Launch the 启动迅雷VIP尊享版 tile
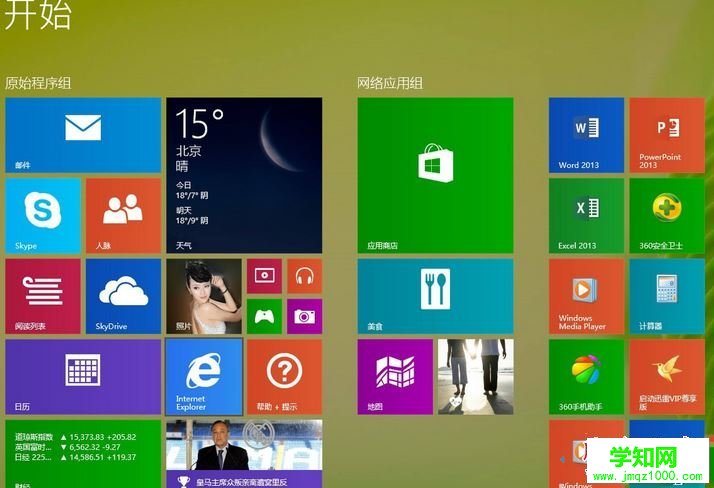The height and width of the screenshot is (488, 714). (x=667, y=377)
